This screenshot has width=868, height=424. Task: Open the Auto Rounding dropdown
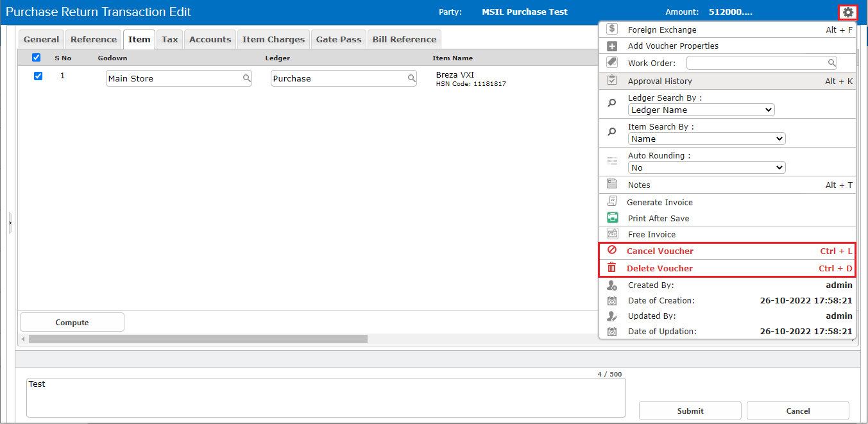click(706, 167)
